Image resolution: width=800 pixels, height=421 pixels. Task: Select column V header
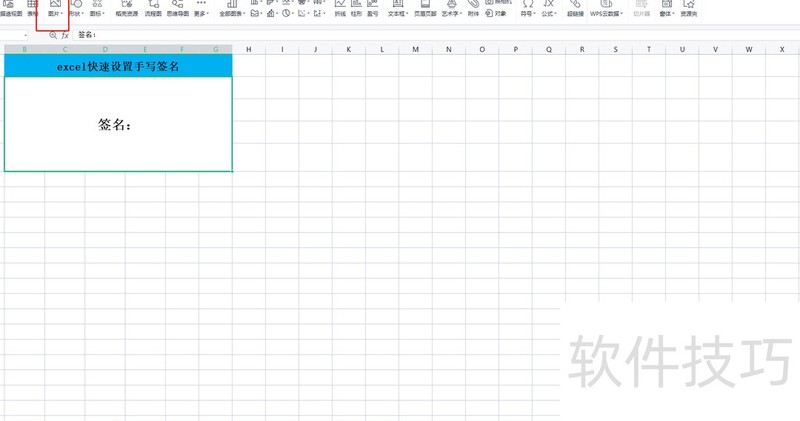point(715,49)
